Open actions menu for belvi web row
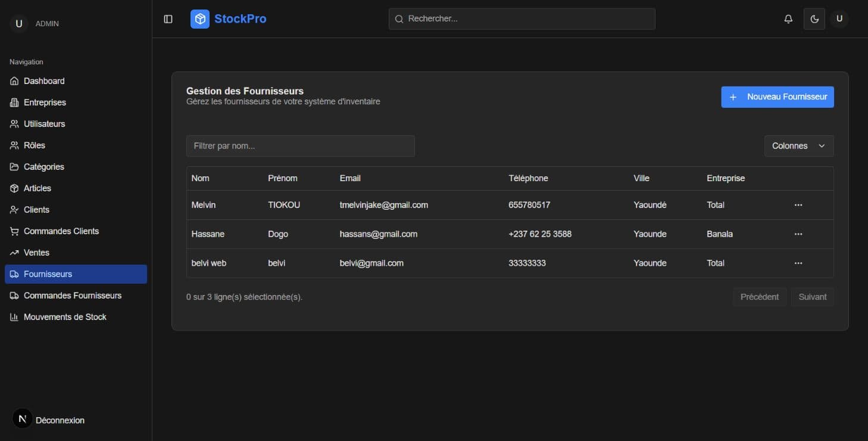This screenshot has width=868, height=441. tap(798, 263)
